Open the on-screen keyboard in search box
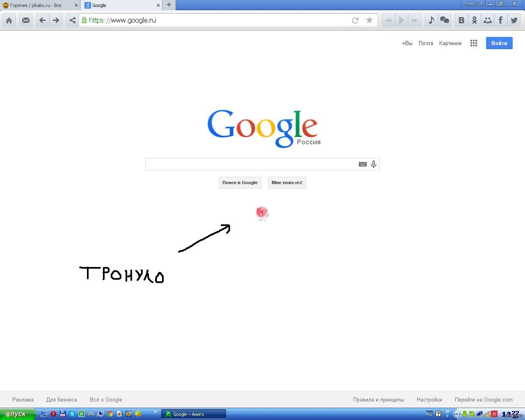525x420 pixels. [363, 164]
